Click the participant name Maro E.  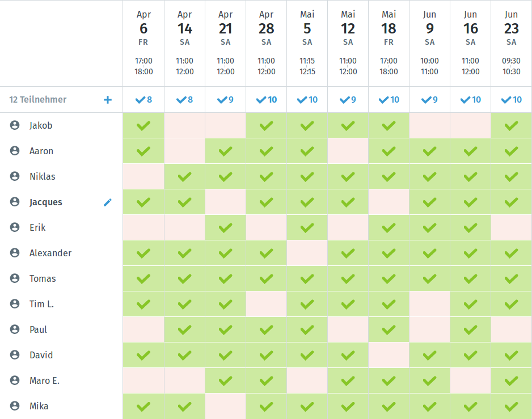[x=44, y=380]
